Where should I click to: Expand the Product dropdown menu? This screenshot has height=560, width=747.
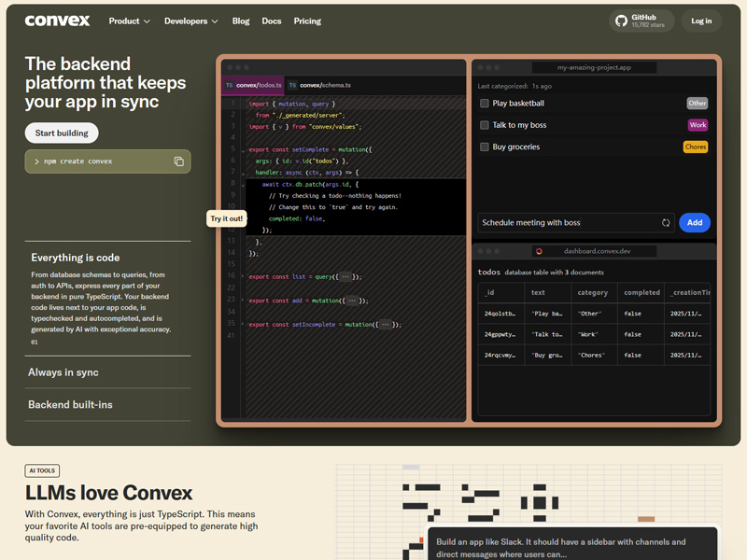(x=129, y=21)
